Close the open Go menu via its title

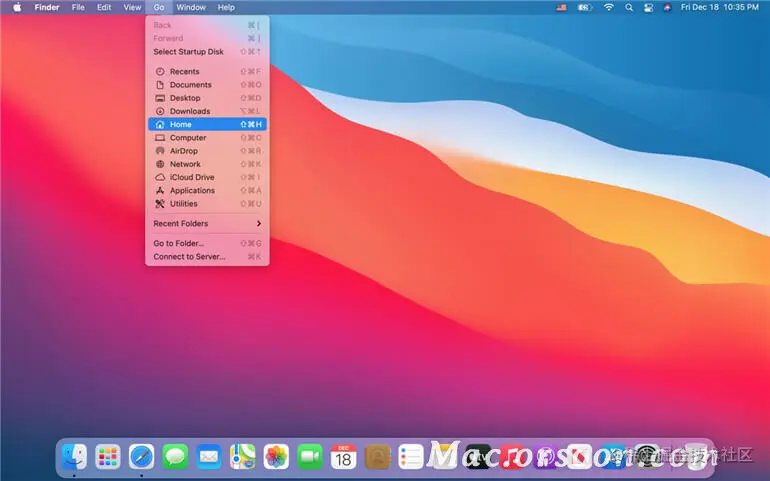click(x=159, y=7)
